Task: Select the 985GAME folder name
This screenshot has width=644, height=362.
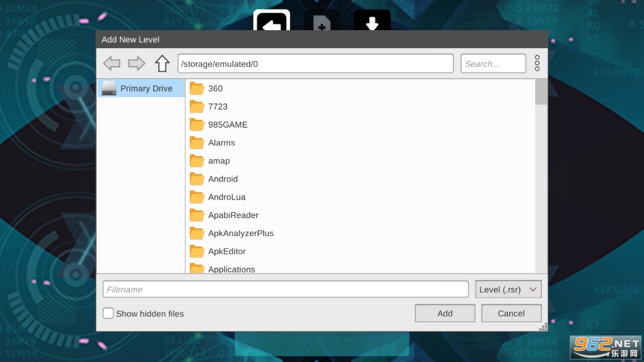Action: [228, 125]
